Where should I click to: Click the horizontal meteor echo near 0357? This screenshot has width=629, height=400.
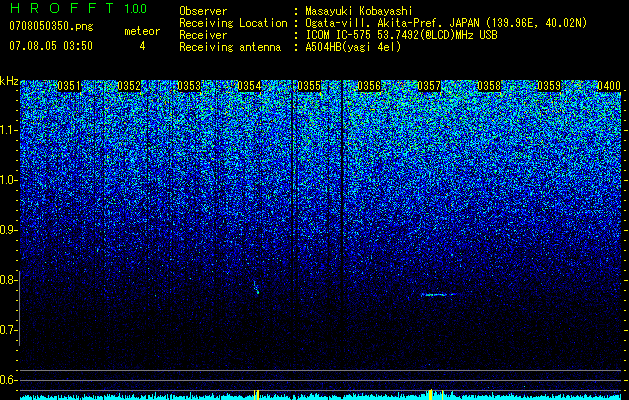tap(439, 294)
